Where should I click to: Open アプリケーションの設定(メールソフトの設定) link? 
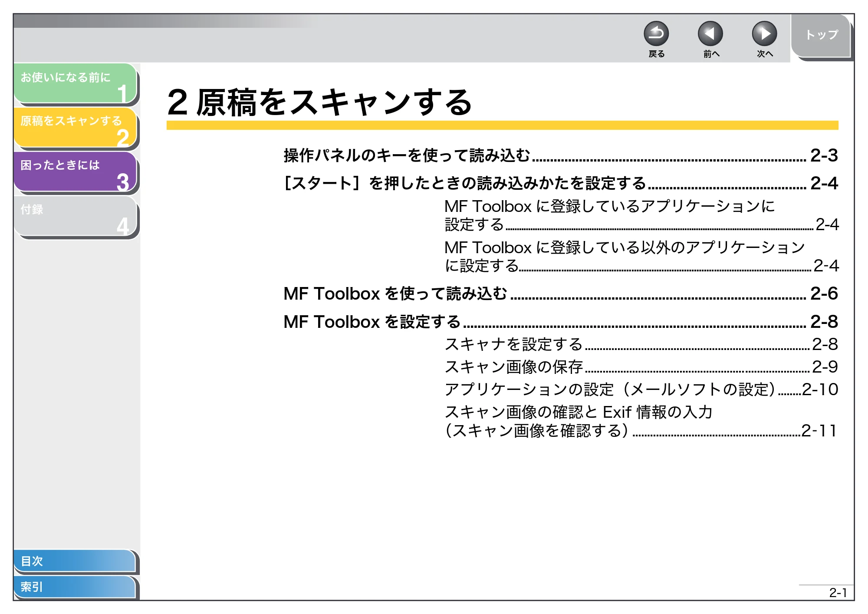tap(641, 390)
